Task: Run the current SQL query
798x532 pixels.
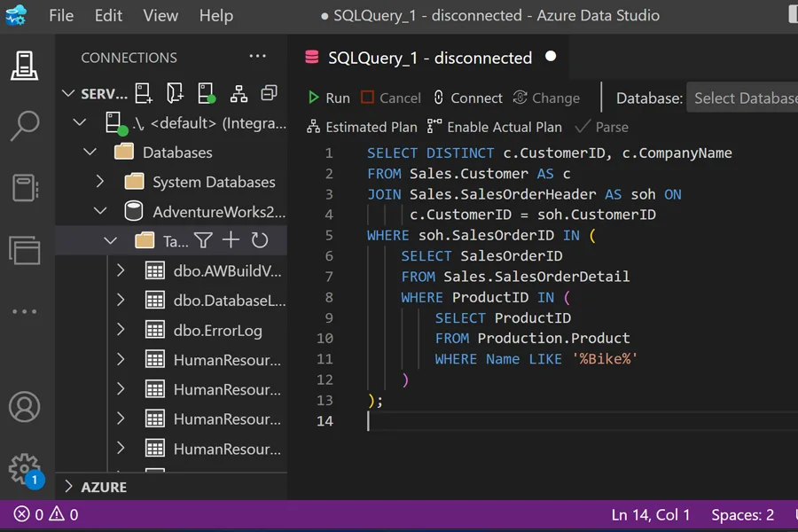Action: point(329,98)
